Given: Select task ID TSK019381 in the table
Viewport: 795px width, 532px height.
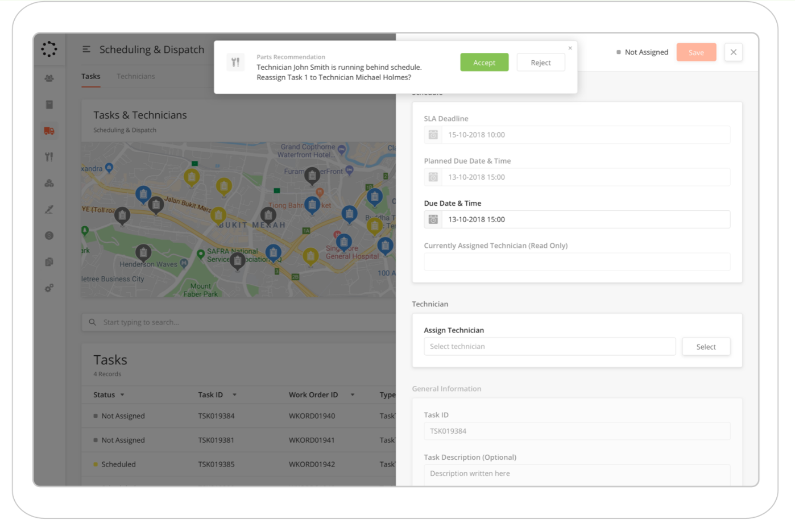Looking at the screenshot, I should (x=216, y=440).
